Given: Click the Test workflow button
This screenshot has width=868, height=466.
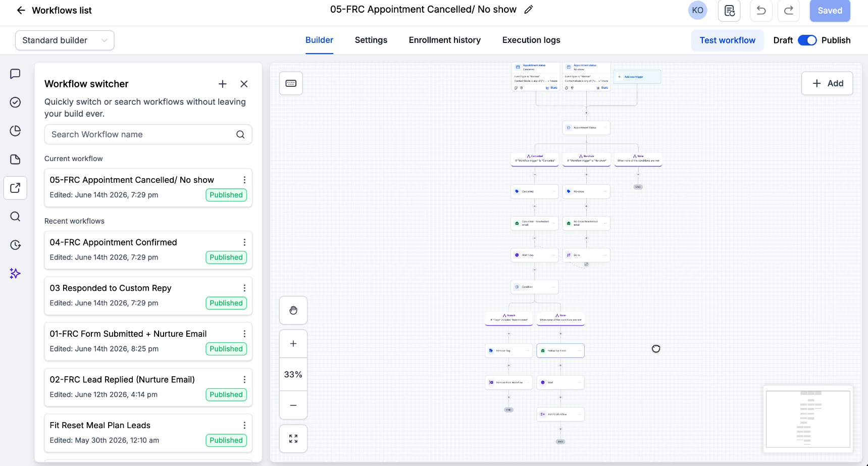Looking at the screenshot, I should pyautogui.click(x=727, y=40).
